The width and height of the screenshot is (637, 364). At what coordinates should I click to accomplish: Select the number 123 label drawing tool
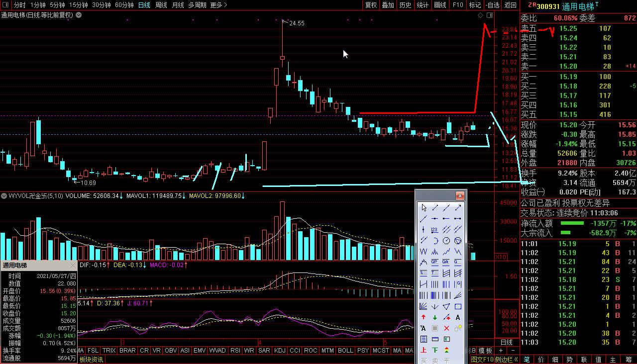434,229
